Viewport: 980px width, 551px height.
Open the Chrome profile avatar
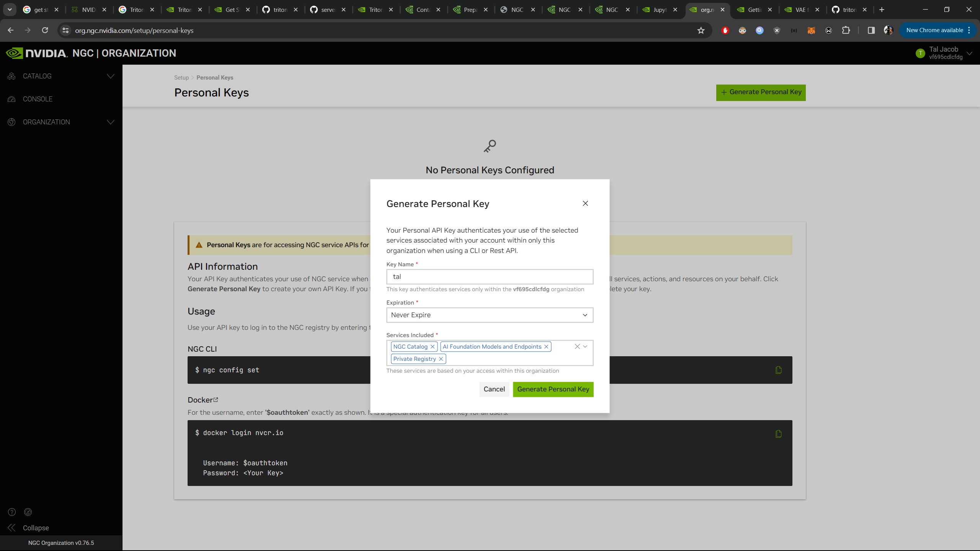click(889, 30)
